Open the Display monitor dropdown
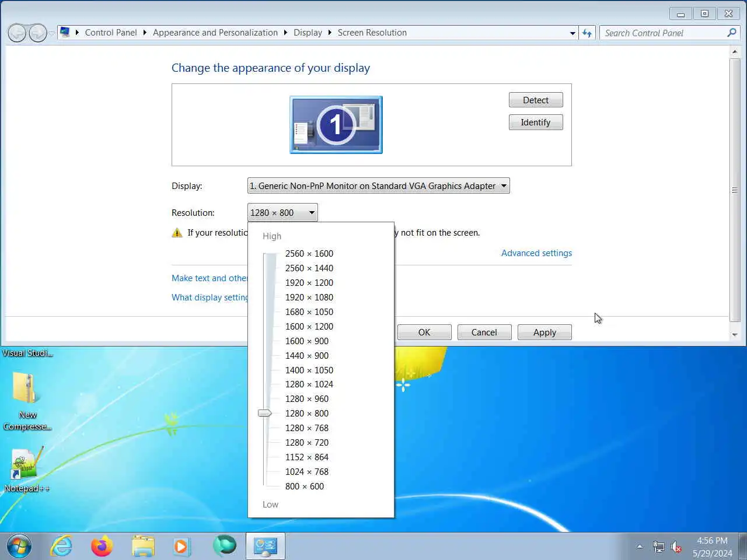The image size is (747, 560). pos(378,185)
